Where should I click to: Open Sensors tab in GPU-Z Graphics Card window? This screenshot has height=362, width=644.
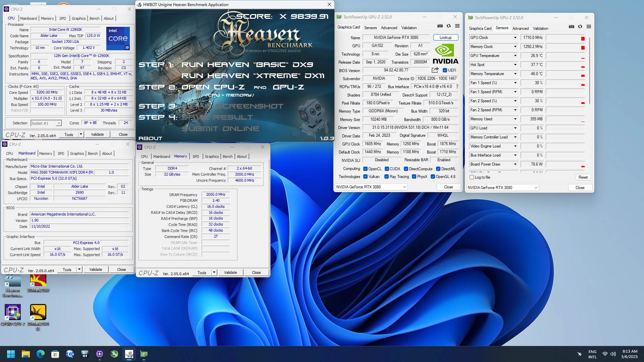click(x=370, y=28)
